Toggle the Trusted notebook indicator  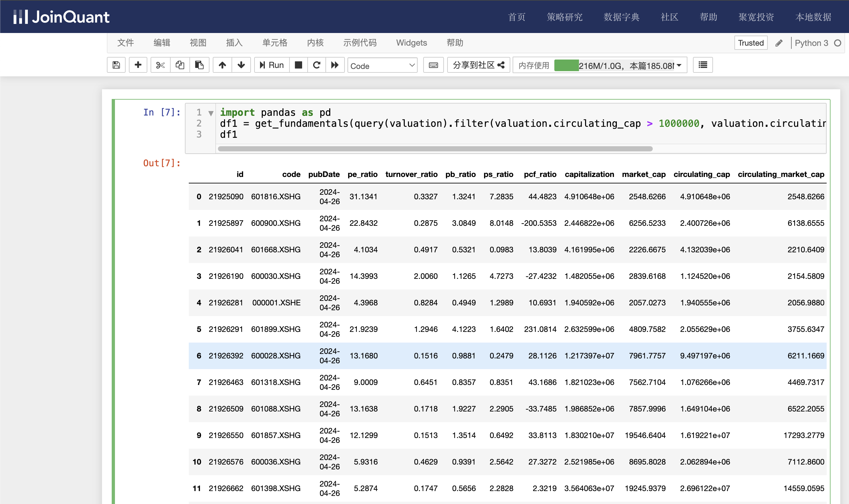click(751, 43)
